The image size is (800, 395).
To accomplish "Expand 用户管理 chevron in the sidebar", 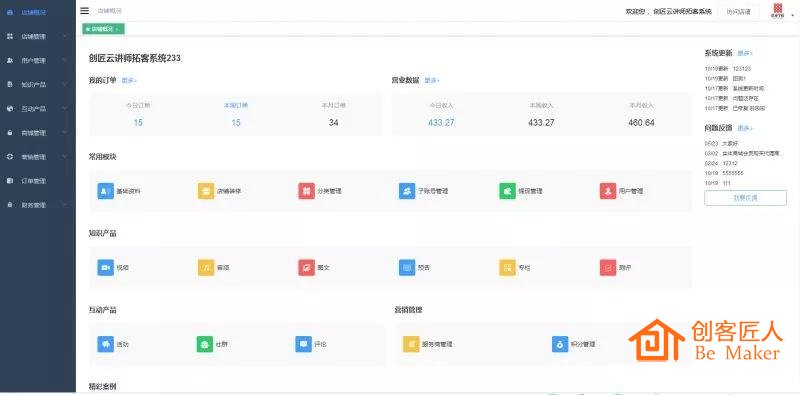I will [65, 60].
